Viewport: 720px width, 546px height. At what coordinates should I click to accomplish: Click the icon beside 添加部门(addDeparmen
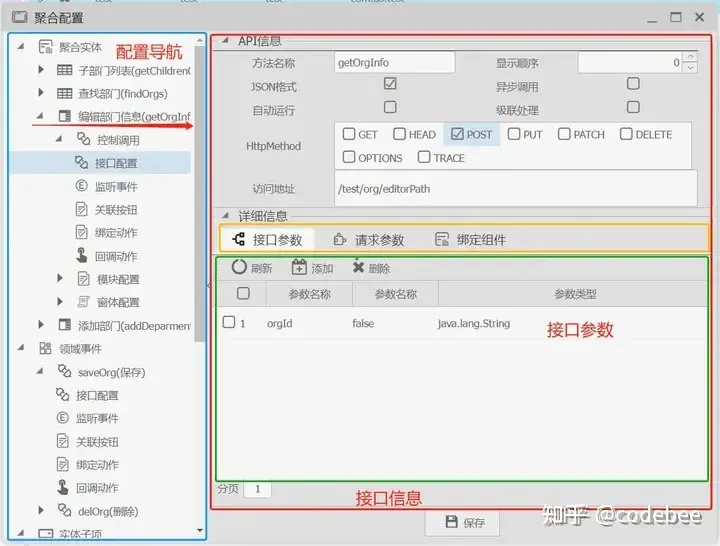pos(65,325)
